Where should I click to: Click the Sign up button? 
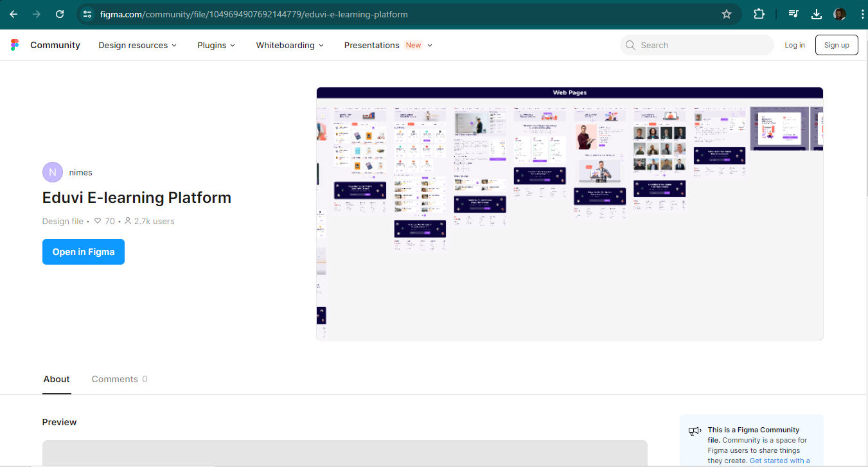836,44
